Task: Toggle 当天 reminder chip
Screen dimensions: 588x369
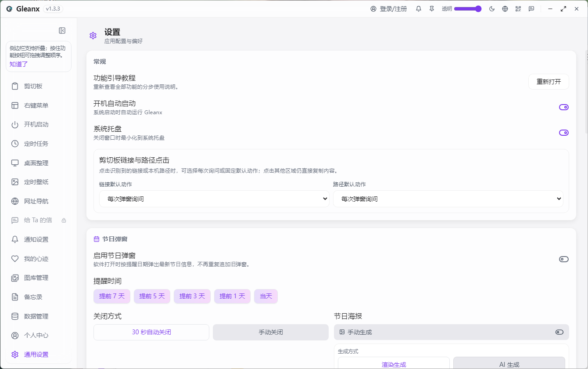Action: click(x=266, y=296)
